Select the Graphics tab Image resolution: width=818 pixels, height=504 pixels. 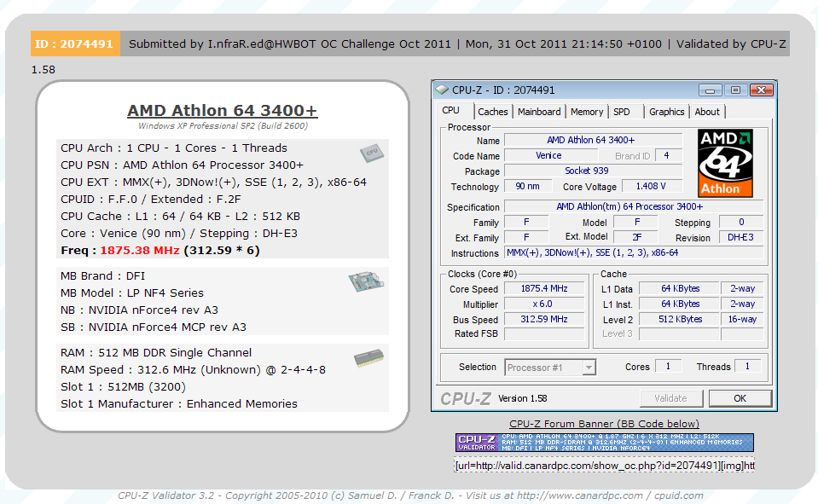pyautogui.click(x=667, y=112)
